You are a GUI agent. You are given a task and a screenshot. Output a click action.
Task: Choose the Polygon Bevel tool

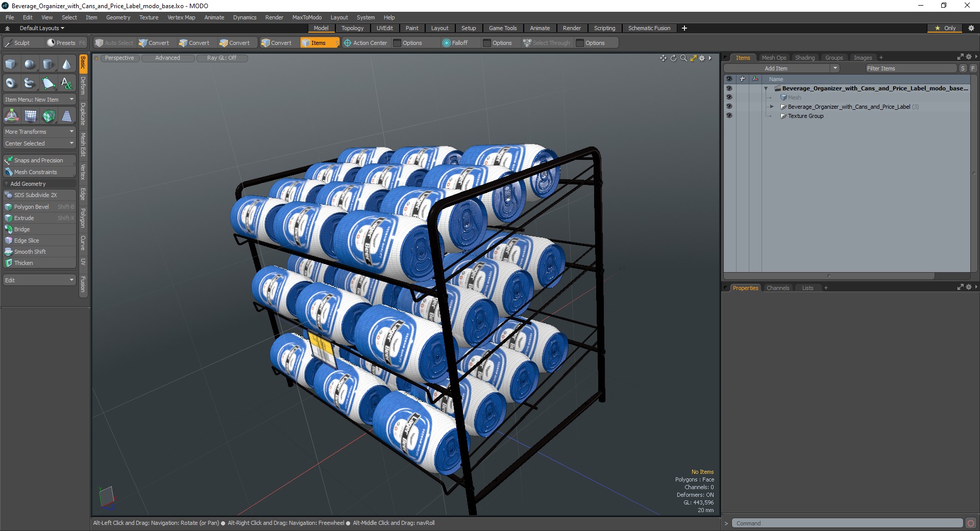40,207
